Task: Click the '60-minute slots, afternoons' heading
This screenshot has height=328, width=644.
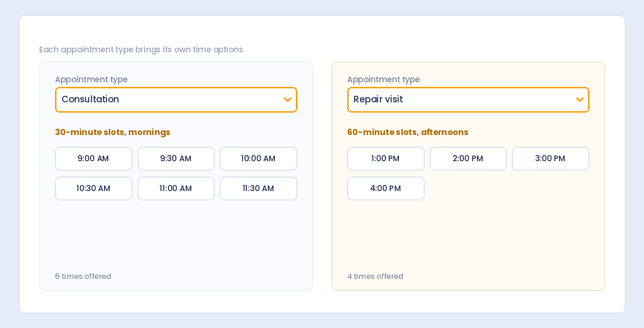Action: click(408, 132)
